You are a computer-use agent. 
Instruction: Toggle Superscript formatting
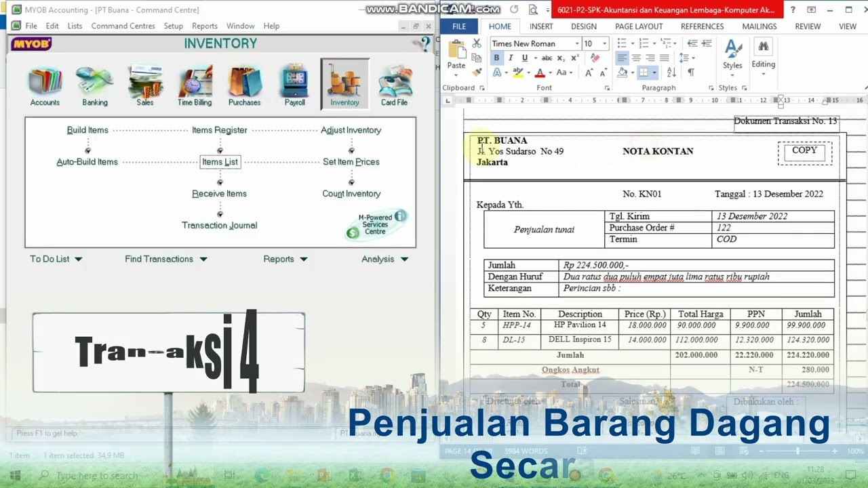coord(574,58)
